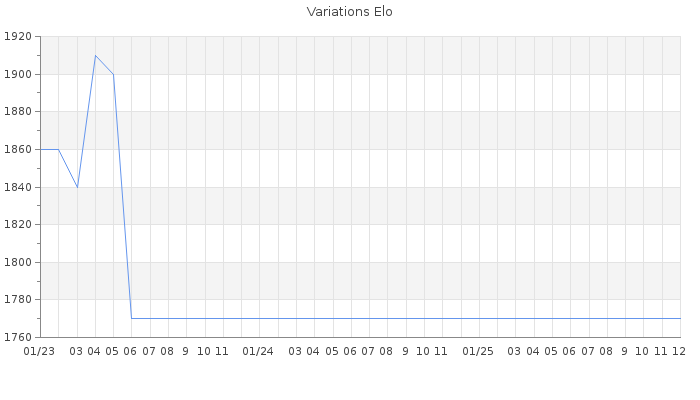This screenshot has height=400, width=700.
Task: Click the 01/23 x-axis date label
Action: point(39,351)
